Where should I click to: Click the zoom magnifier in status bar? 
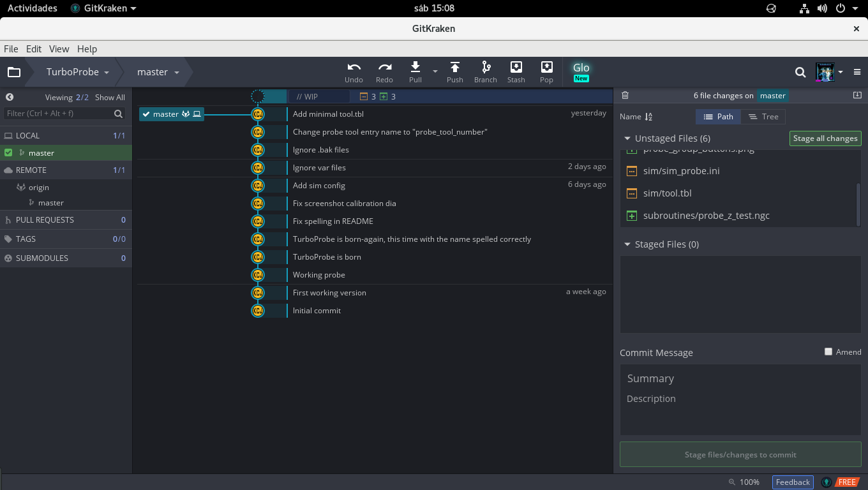pos(731,482)
